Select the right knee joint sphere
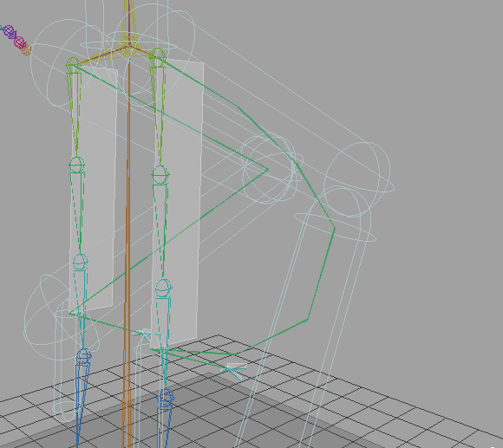503x448 pixels. click(160, 175)
